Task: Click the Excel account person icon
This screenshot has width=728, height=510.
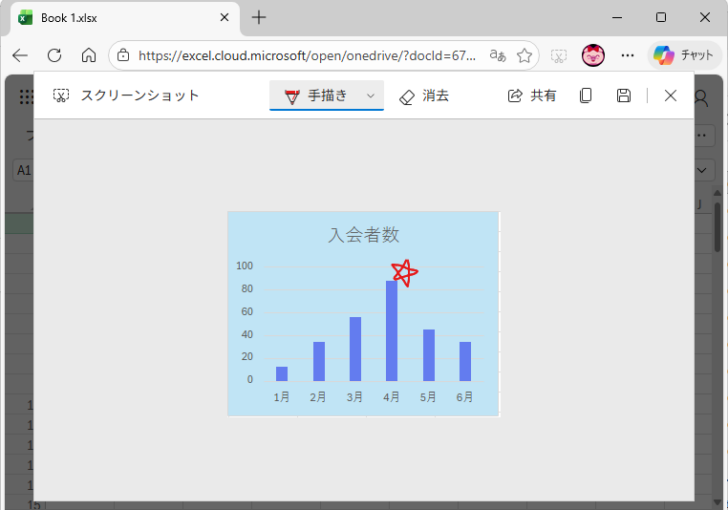Action: pyautogui.click(x=701, y=98)
